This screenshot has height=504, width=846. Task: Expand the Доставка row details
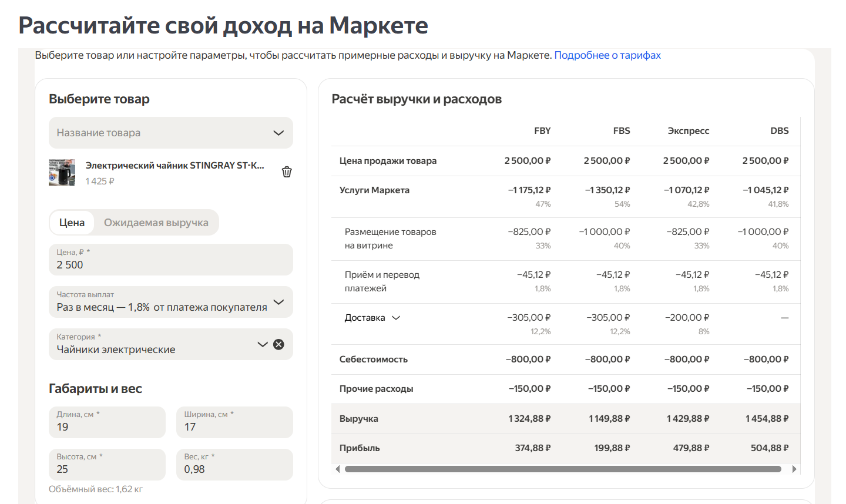pyautogui.click(x=396, y=318)
